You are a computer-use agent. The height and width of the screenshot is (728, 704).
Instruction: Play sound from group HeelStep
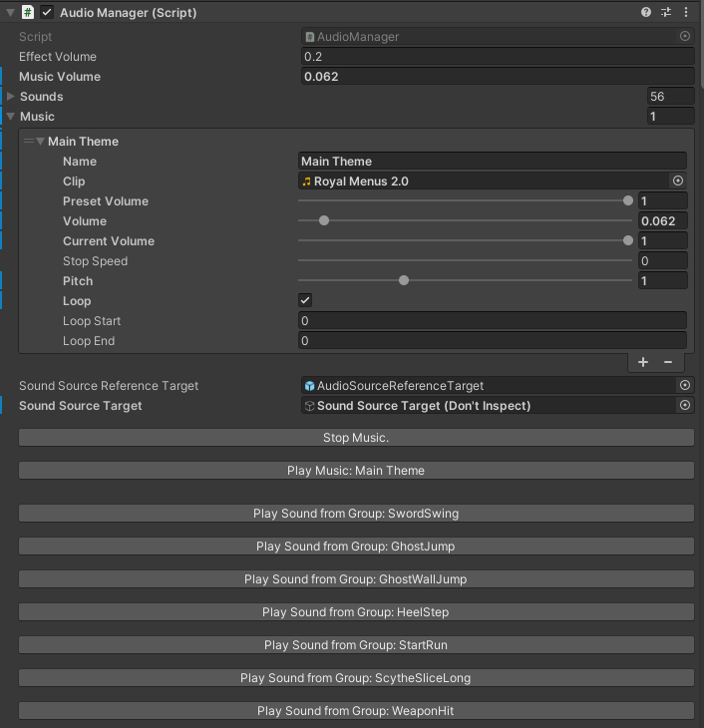[x=356, y=612]
